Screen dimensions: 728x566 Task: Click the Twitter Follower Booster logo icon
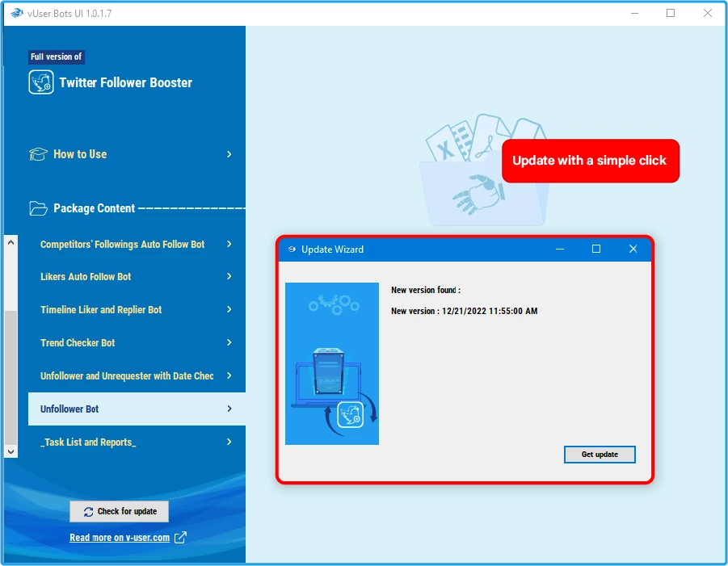[41, 82]
